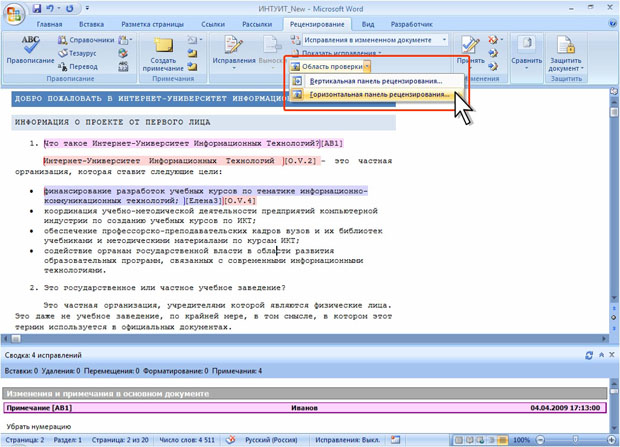This screenshot has height=447, width=620.
Task: Click Создать примечание new comment icon
Action: pyautogui.click(x=163, y=53)
